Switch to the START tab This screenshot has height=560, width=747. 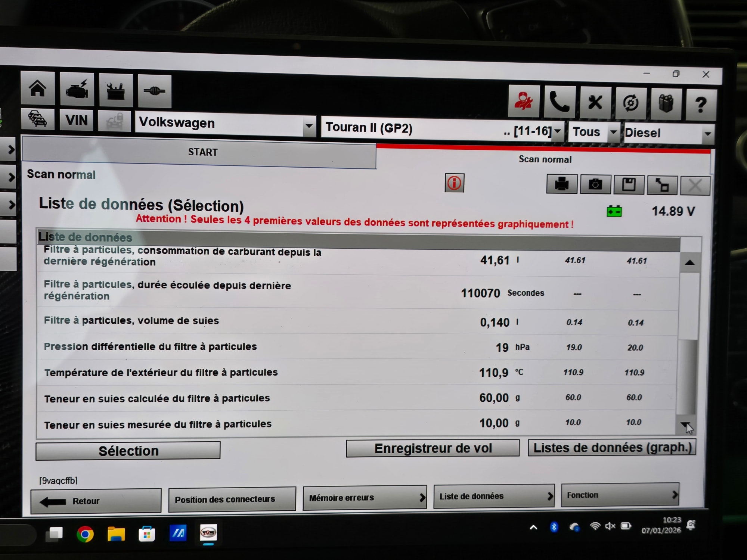pos(202,152)
